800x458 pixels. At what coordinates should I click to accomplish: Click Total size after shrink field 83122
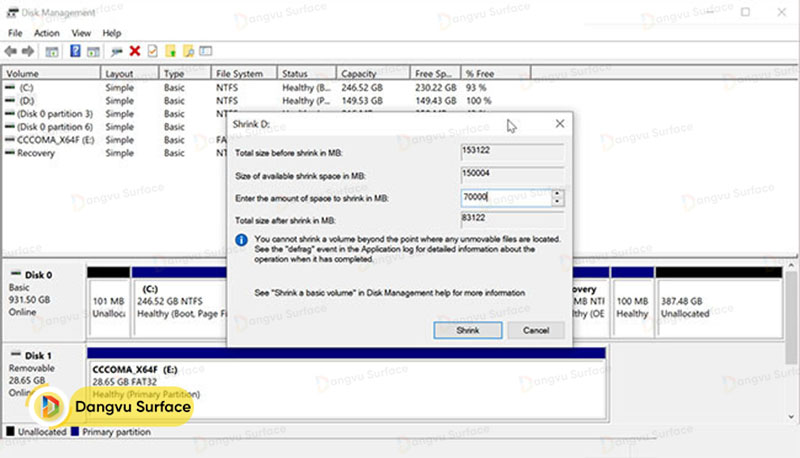tap(512, 219)
